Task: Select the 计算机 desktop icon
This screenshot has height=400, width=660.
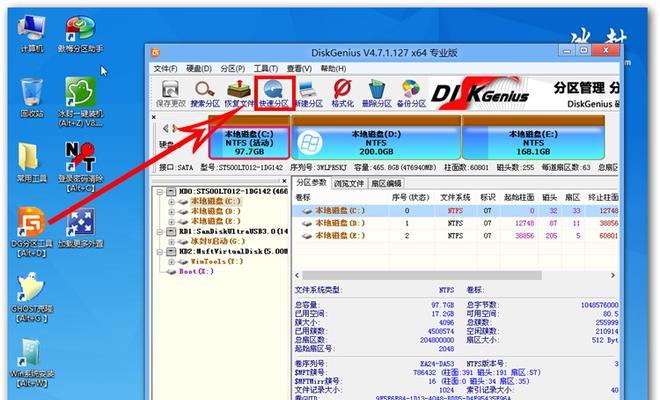Action: point(32,34)
